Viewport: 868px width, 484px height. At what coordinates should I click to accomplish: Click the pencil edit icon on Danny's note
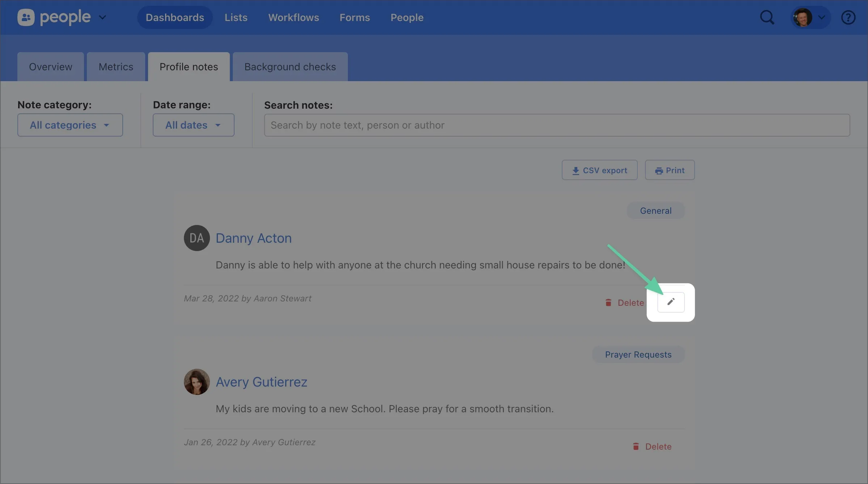coord(671,302)
